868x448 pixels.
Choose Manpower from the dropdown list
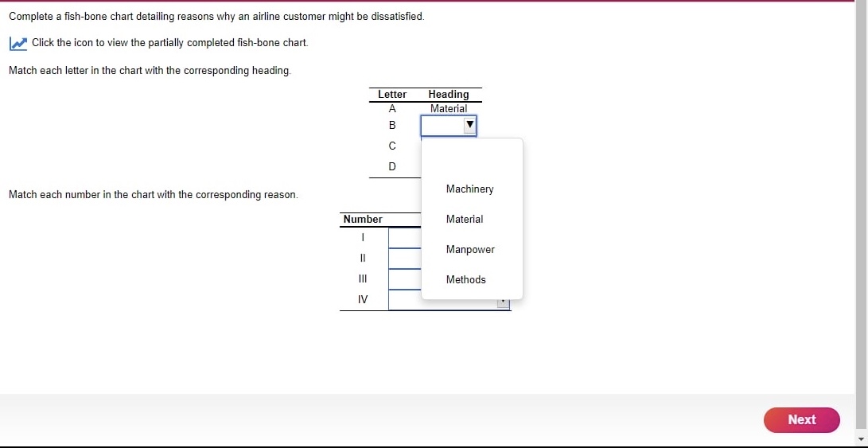[x=470, y=249]
